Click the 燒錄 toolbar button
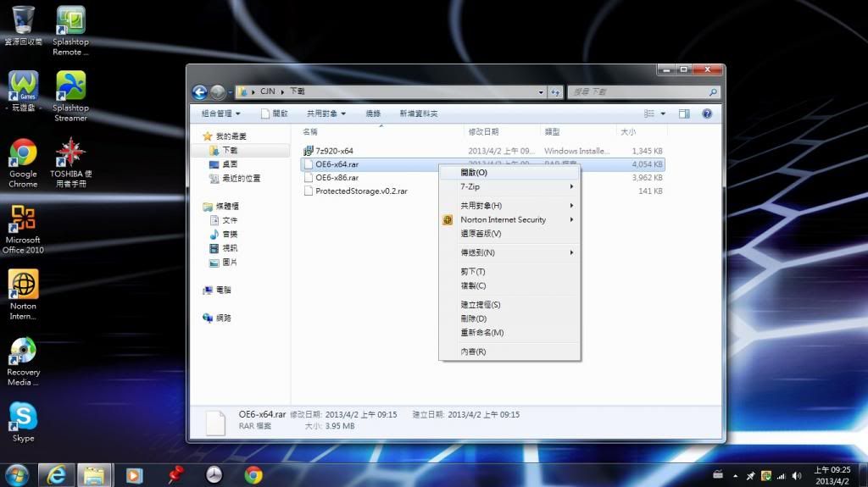868x487 pixels. coord(373,113)
